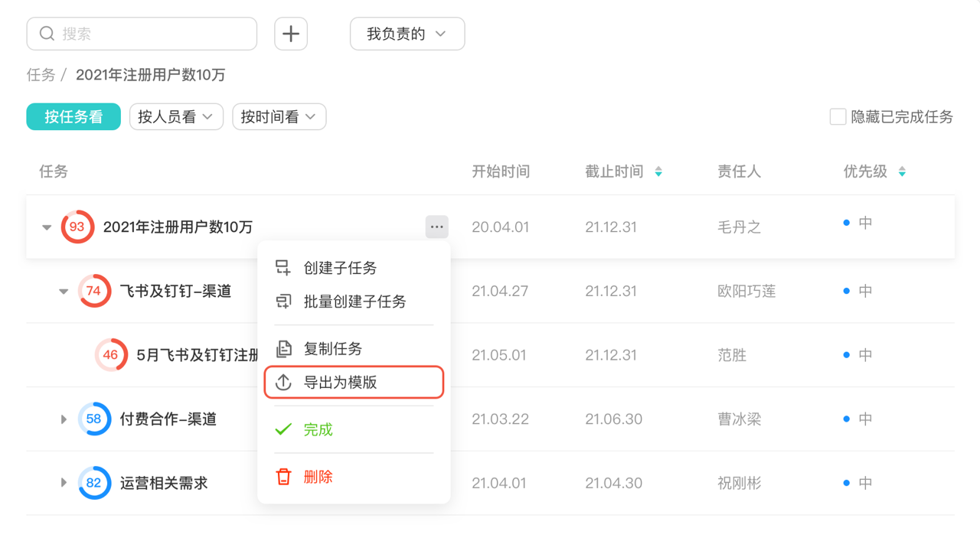Open the 我负责的 filter dropdown
Image resolution: width=980 pixels, height=551 pixels.
coord(407,34)
